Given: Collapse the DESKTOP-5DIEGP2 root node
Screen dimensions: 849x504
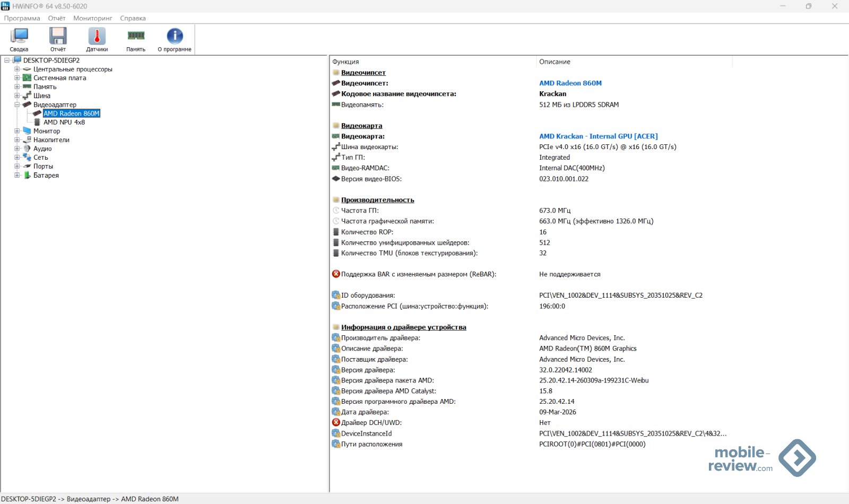Looking at the screenshot, I should (7, 60).
